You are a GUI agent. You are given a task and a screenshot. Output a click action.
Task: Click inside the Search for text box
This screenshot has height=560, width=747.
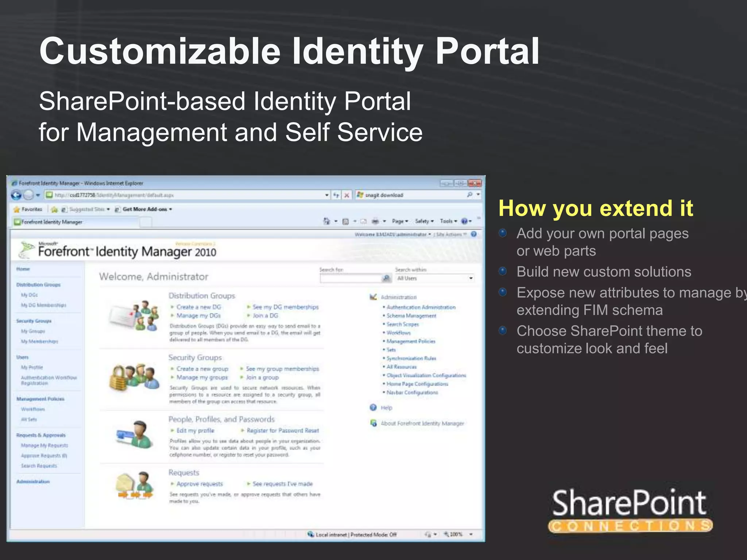tap(351, 278)
